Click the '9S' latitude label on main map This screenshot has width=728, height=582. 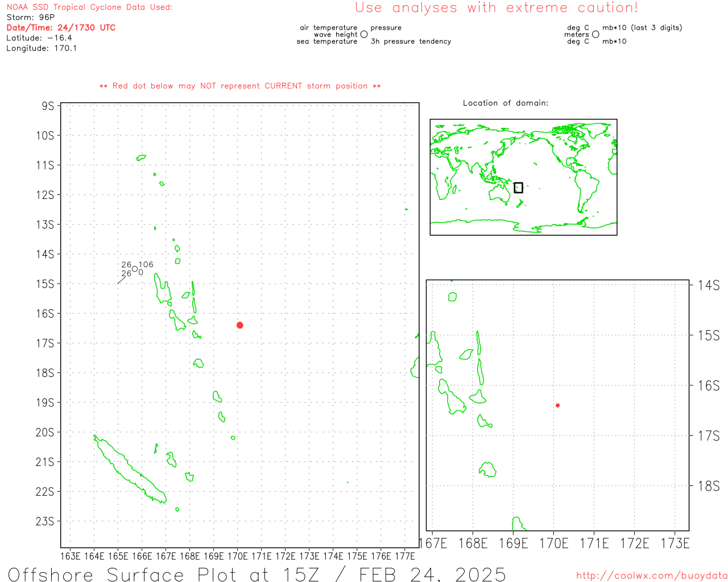[x=48, y=106]
